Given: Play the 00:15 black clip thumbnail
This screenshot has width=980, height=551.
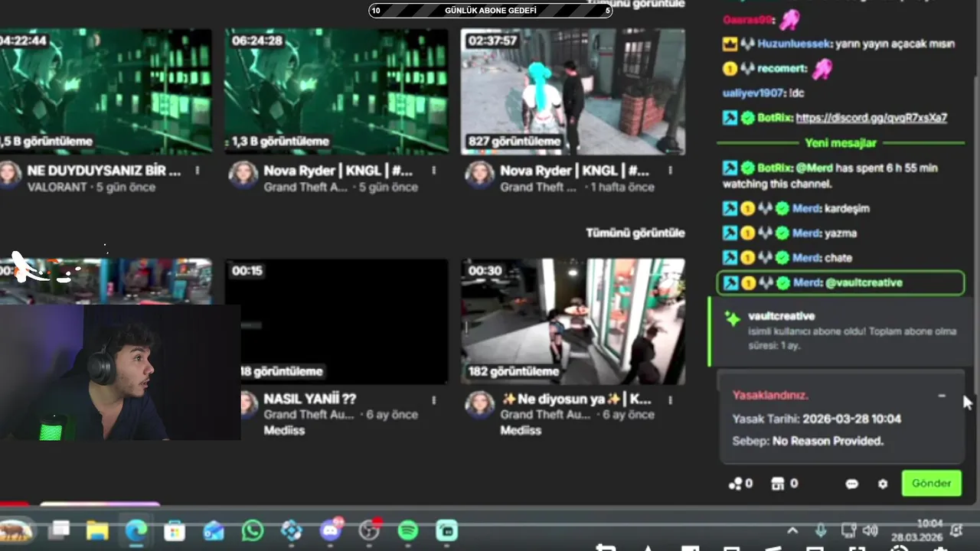Looking at the screenshot, I should coord(336,321).
